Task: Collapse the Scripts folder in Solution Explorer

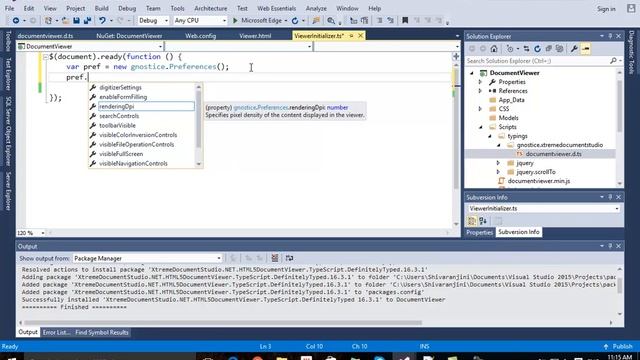Action: tap(480, 127)
